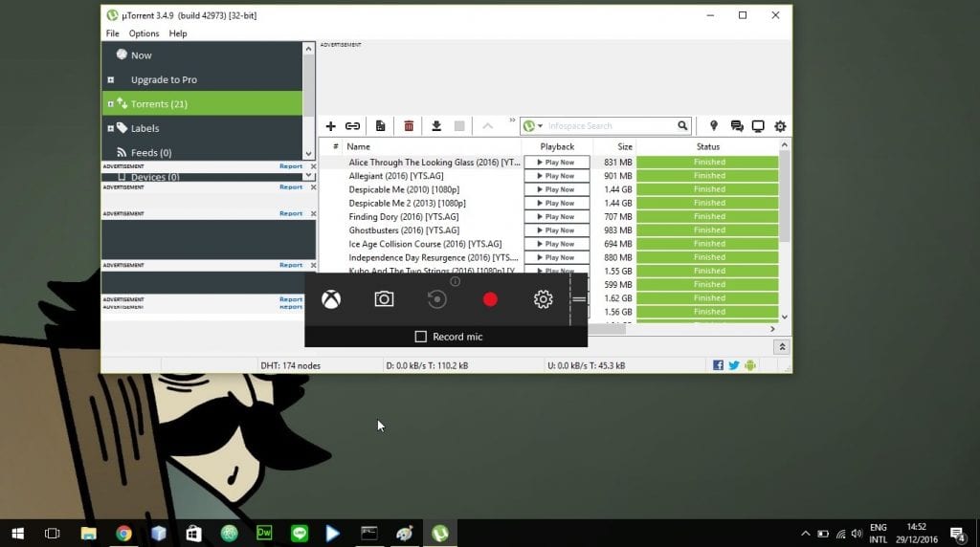Image resolution: width=980 pixels, height=547 pixels.
Task: Select Upgrade to Pro in sidebar
Action: [x=164, y=80]
